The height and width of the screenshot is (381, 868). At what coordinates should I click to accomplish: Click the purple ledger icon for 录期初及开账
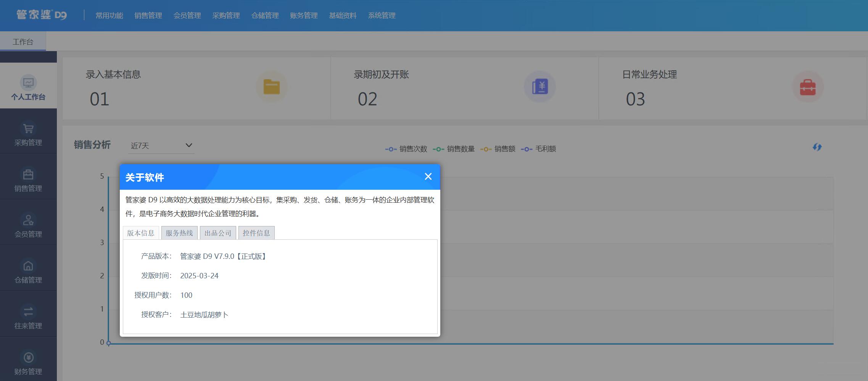pyautogui.click(x=539, y=87)
